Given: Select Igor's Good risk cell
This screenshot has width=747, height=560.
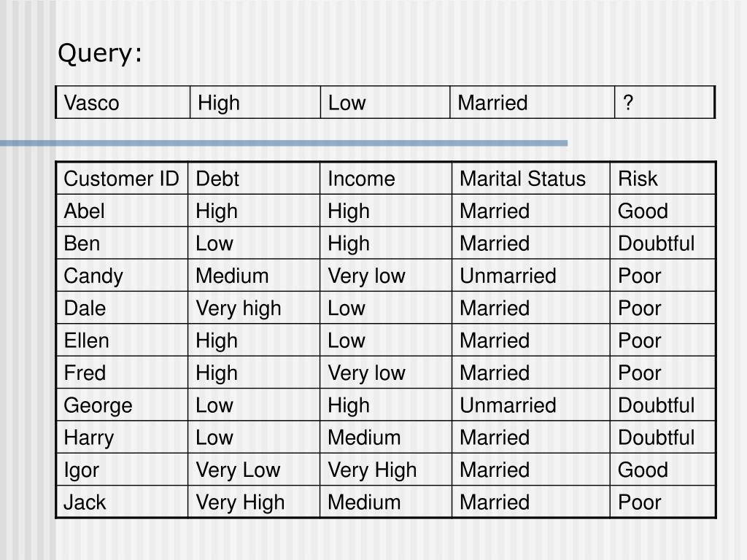Looking at the screenshot, I should click(662, 470).
